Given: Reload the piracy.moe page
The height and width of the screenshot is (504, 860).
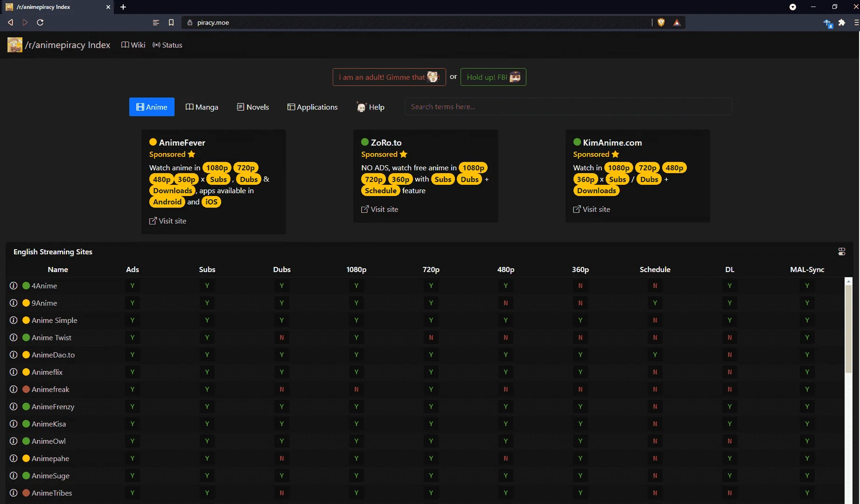Looking at the screenshot, I should point(40,22).
